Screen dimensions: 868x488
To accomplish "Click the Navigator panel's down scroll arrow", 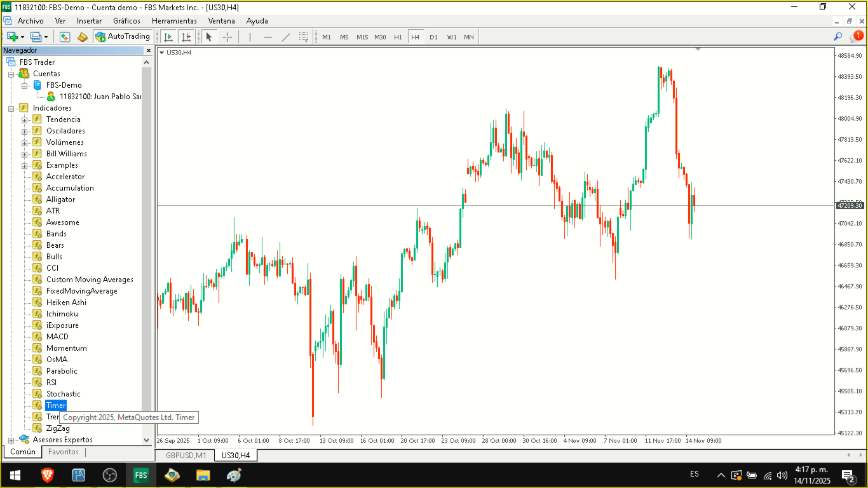I will click(147, 440).
